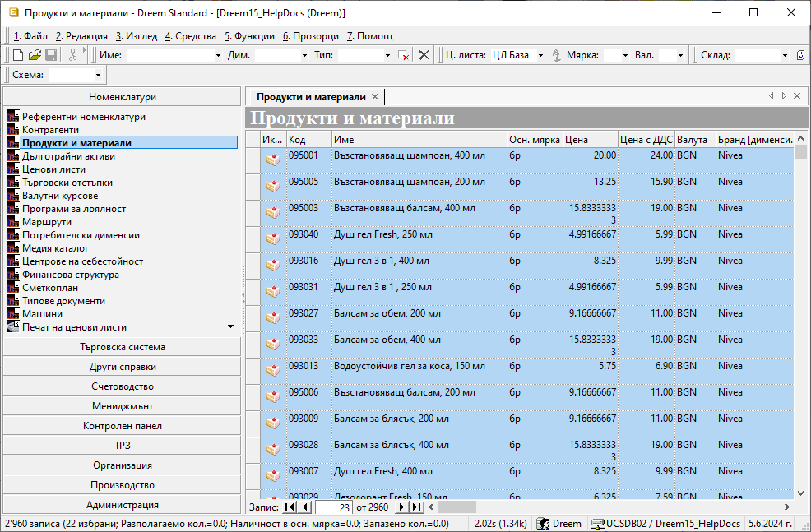Open the Функции menu
The width and height of the screenshot is (811, 532).
[x=249, y=36]
